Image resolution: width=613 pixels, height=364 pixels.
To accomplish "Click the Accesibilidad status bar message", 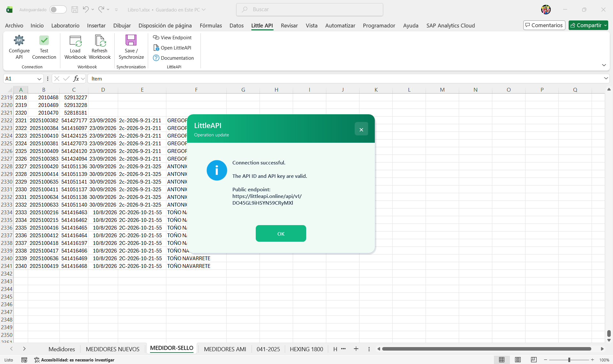I will click(x=74, y=360).
